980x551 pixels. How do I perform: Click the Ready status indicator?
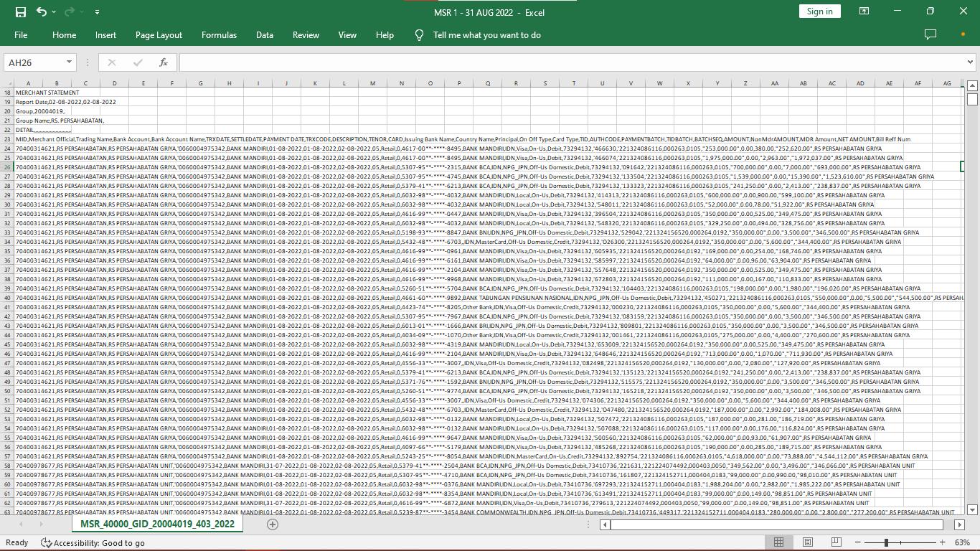(17, 543)
